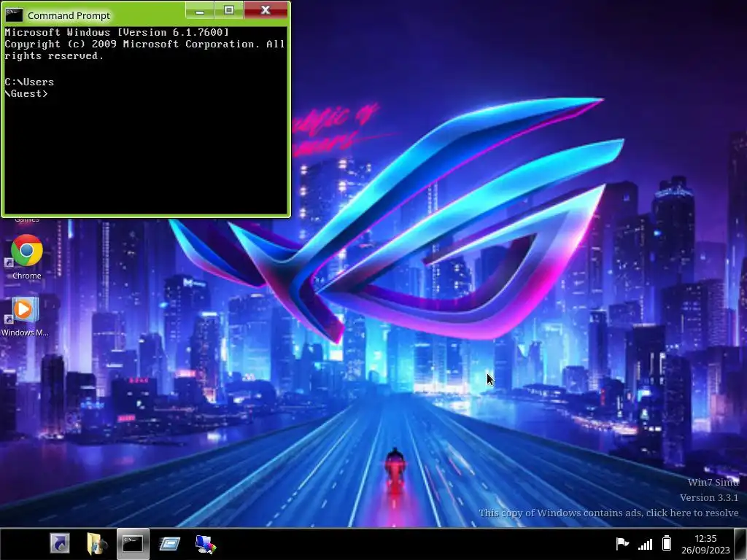Click the battery icon in the system tray
747x560 pixels.
tap(667, 542)
